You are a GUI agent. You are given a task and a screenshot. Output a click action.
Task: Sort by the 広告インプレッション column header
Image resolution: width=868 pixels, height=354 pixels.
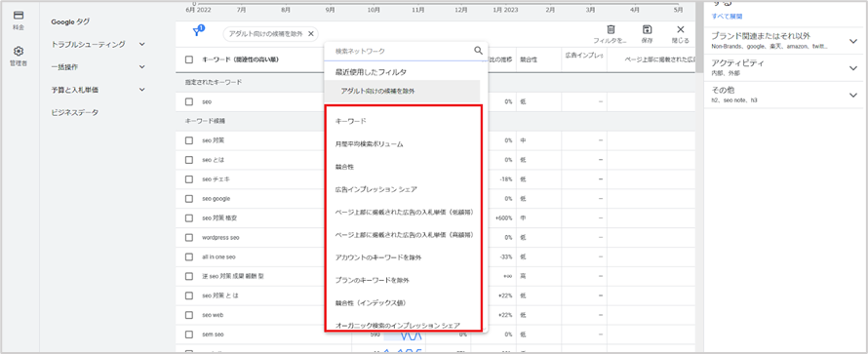tap(583, 56)
